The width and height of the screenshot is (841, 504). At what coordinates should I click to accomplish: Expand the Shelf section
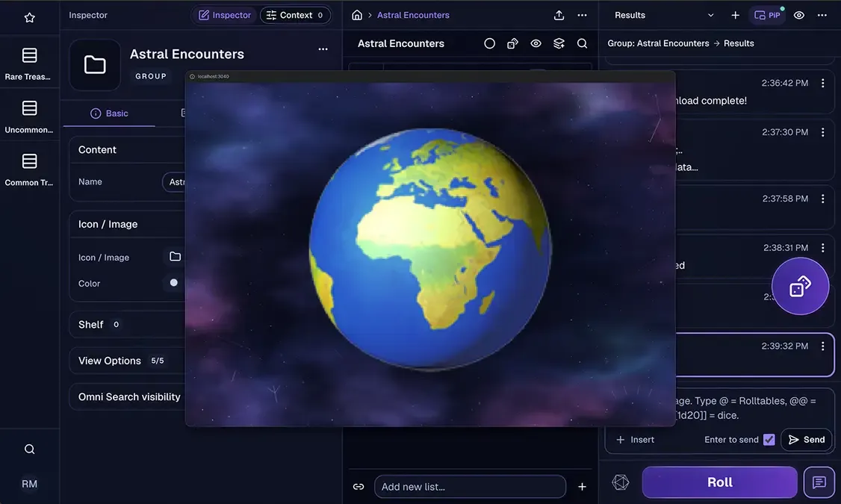[127, 324]
